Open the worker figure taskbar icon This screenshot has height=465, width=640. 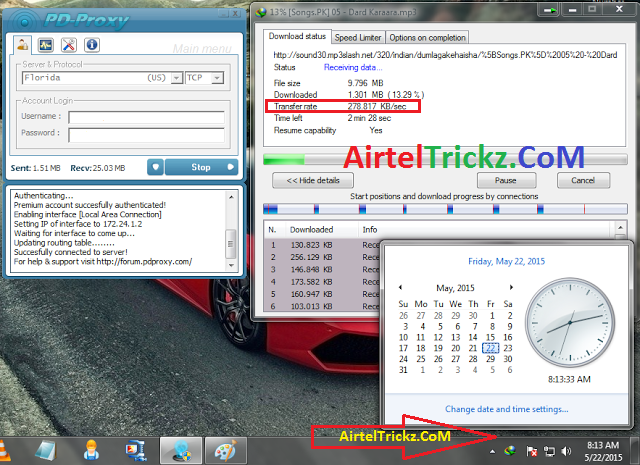pyautogui.click(x=91, y=450)
